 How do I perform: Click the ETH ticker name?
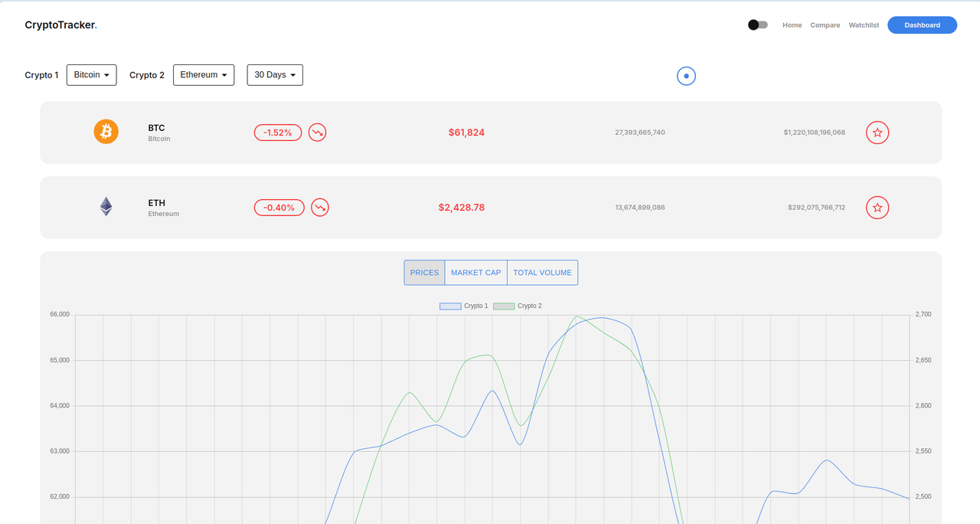pyautogui.click(x=156, y=203)
